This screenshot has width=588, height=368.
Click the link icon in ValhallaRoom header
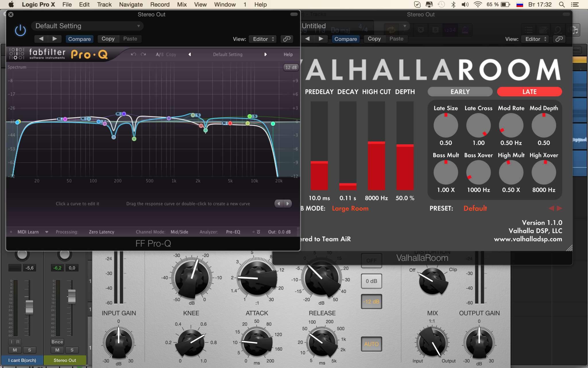point(559,39)
